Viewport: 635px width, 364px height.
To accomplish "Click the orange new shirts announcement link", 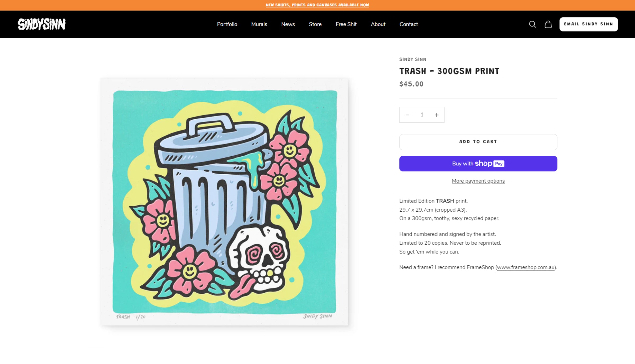I will pos(317,5).
